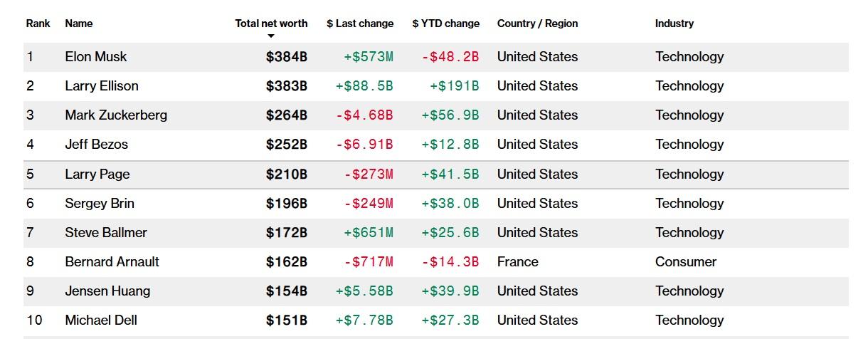868x339 pixels.
Task: Click France in Bernard Arnault's row
Action: 517,262
